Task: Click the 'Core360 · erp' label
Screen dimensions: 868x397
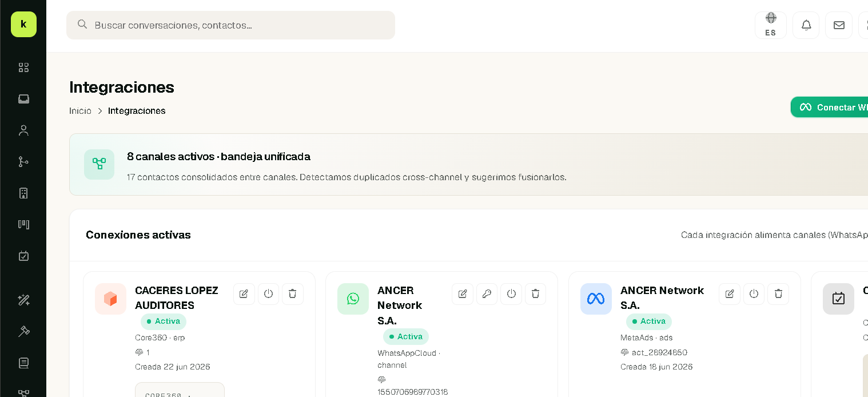Action: click(x=160, y=338)
